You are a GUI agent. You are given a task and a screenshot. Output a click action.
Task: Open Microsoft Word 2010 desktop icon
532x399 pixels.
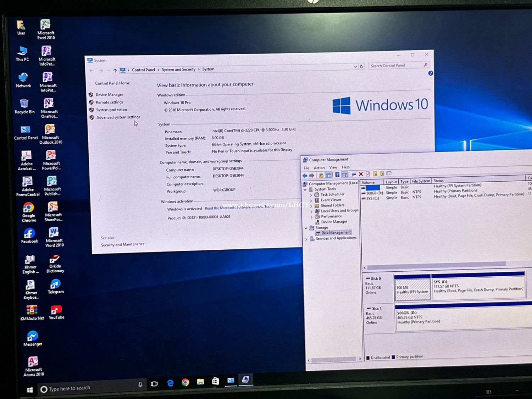point(54,237)
